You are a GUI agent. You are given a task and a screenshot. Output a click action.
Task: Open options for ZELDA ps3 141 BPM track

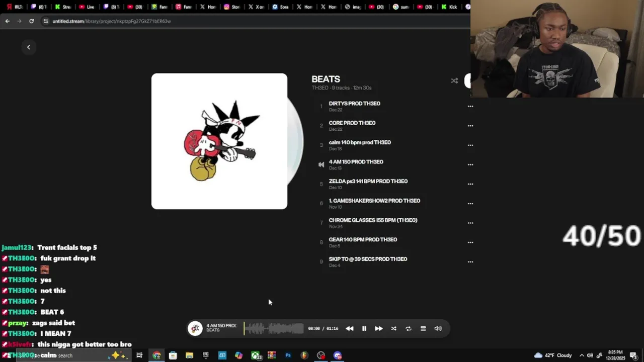pos(470,184)
